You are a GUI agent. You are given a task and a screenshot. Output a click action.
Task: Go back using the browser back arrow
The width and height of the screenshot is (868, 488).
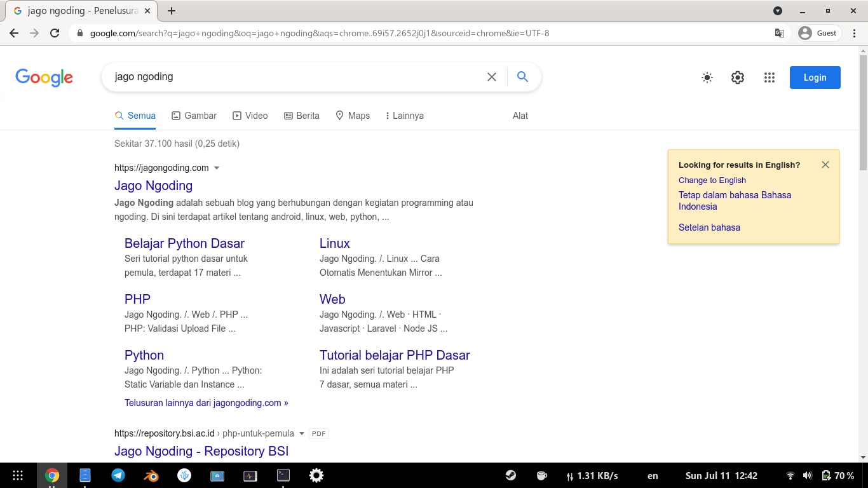(14, 33)
